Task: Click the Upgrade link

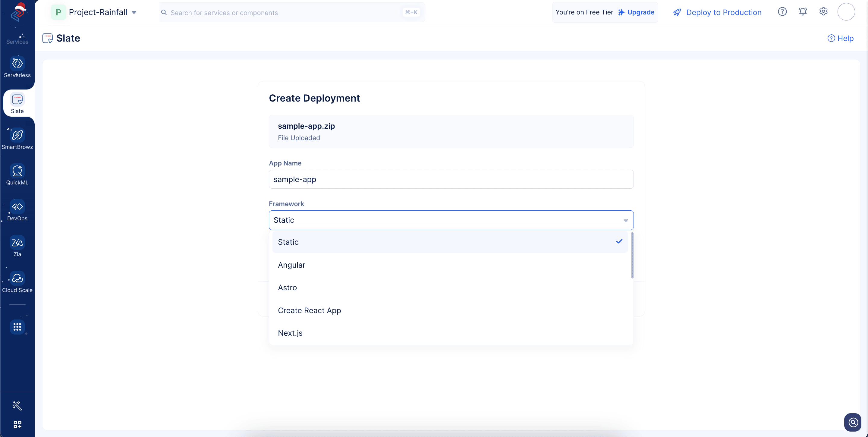Action: pyautogui.click(x=636, y=12)
